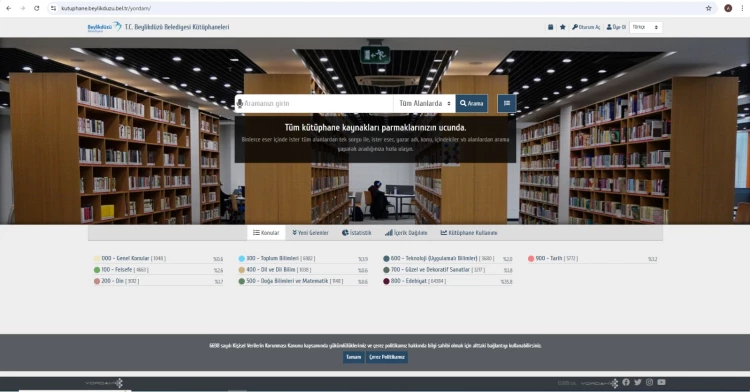Open the Türkçe language dropdown

click(646, 27)
